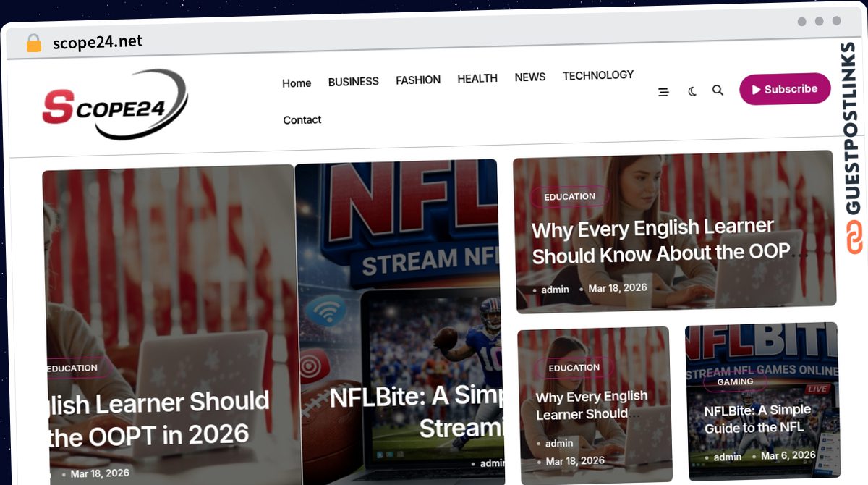Click 'Mar 18, 2026' date on small education card
This screenshot has width=868, height=485.
575,461
